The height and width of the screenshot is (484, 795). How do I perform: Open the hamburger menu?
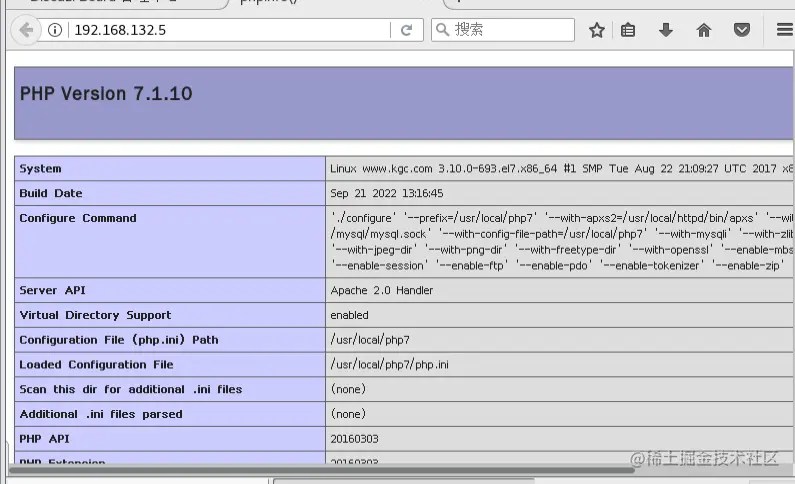[x=785, y=30]
